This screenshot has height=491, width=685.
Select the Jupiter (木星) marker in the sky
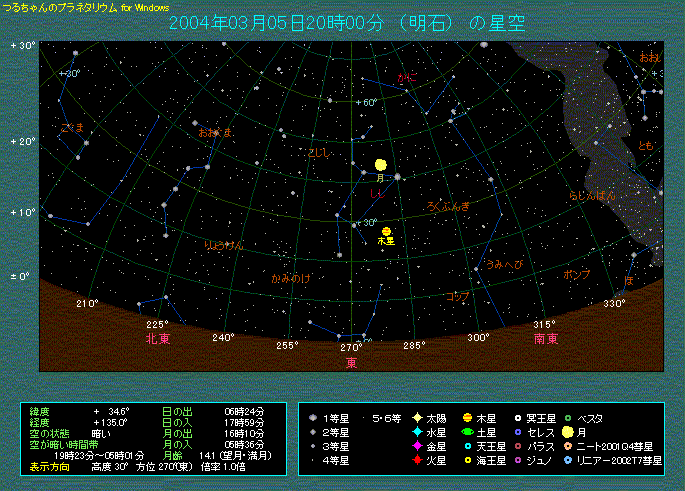(x=386, y=231)
